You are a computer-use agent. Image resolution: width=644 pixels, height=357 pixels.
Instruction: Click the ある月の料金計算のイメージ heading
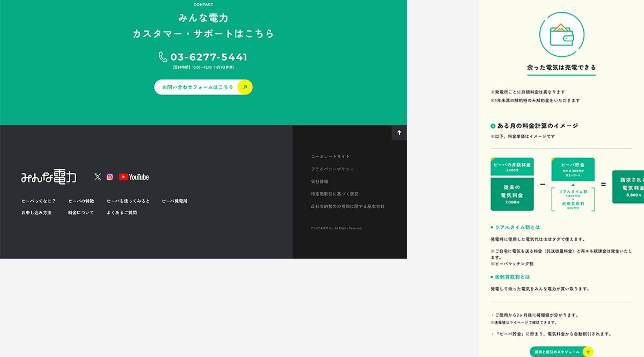tap(538, 126)
